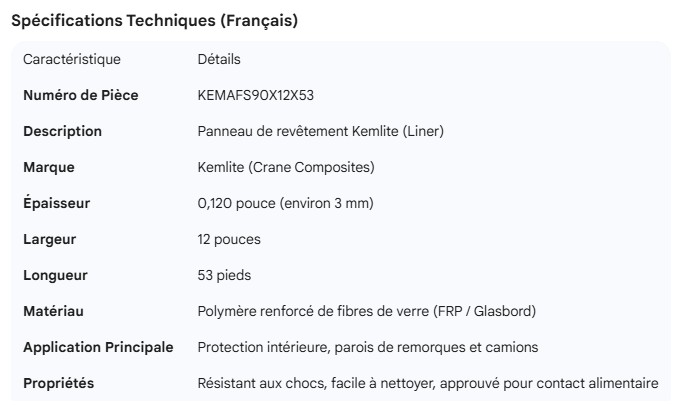Click the Détails column header
The height and width of the screenshot is (405, 681).
point(219,60)
